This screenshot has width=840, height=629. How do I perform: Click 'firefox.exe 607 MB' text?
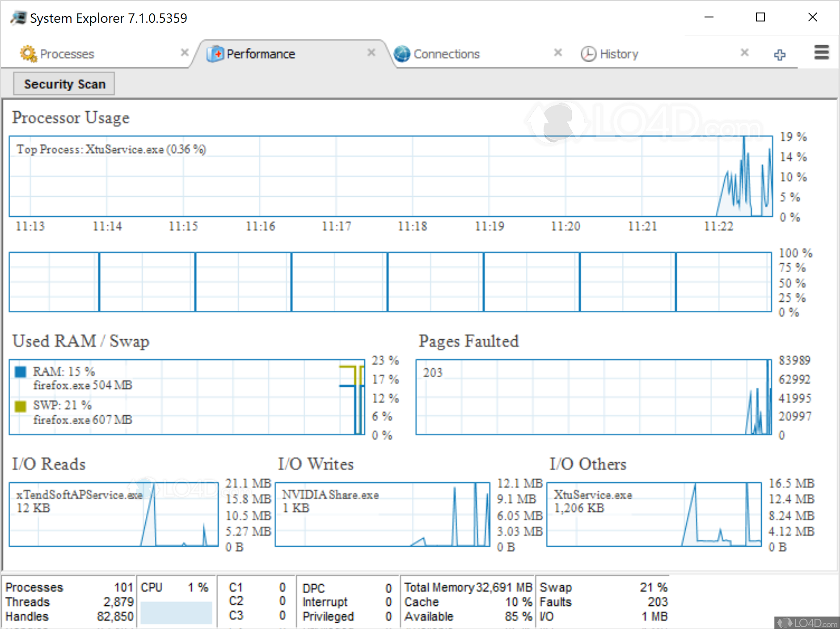click(83, 420)
